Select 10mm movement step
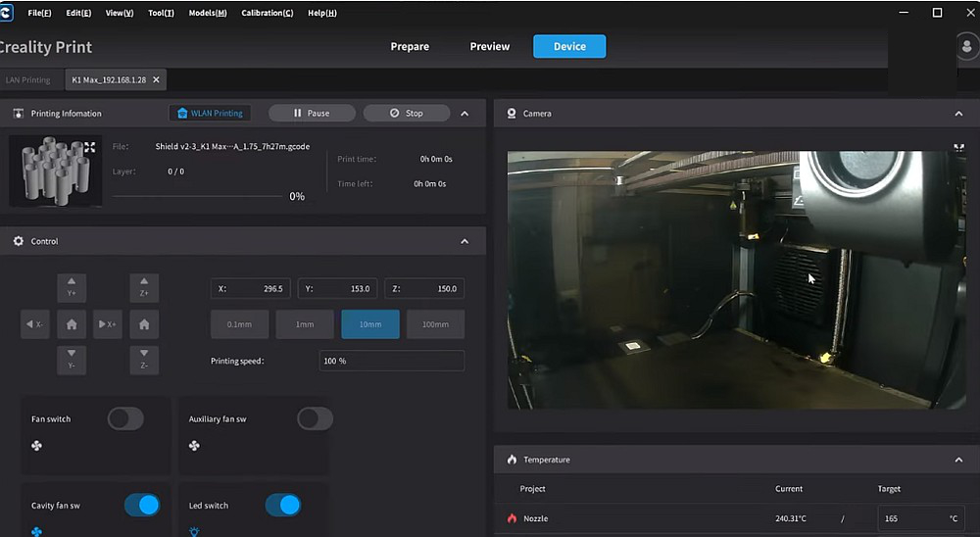The image size is (980, 537). [x=370, y=324]
